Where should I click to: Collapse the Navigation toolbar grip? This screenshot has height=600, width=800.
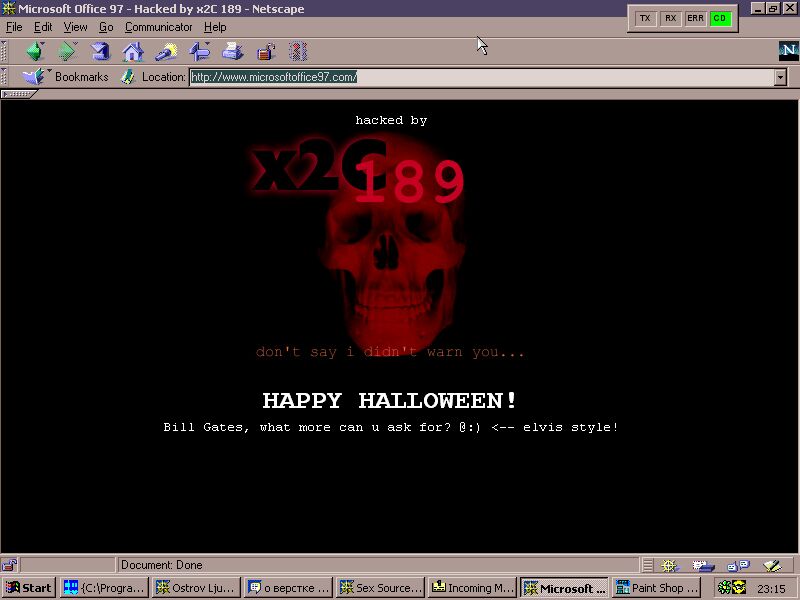[4, 52]
